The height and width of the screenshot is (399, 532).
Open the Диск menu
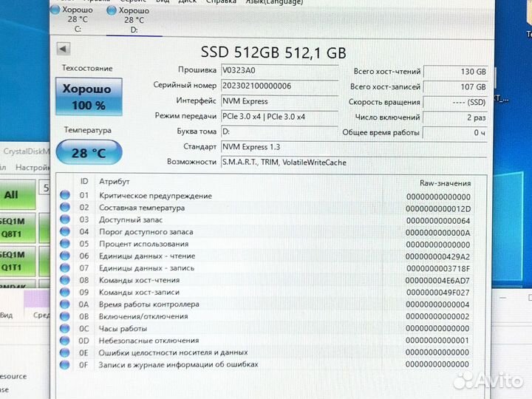pyautogui.click(x=187, y=1)
